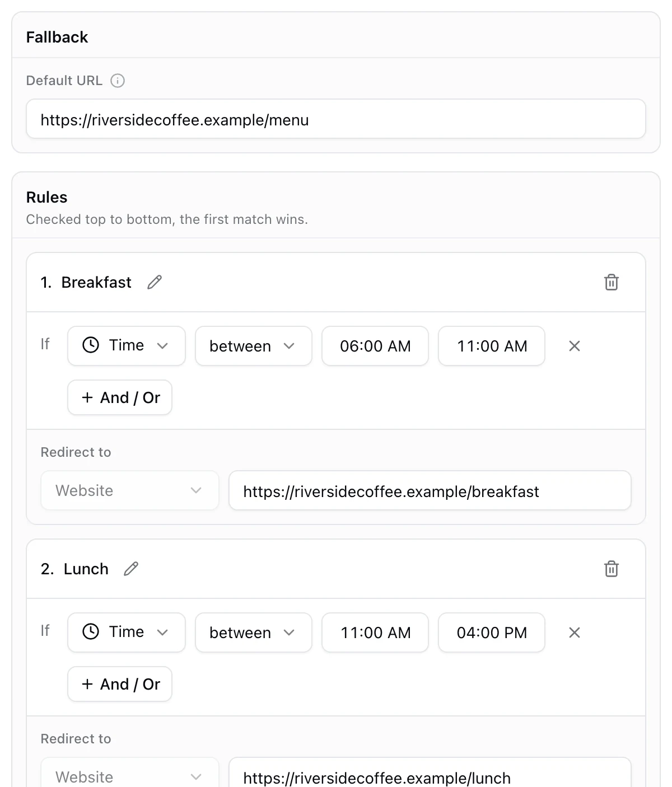The height and width of the screenshot is (787, 672).
Task: Open the Time condition dropdown in Lunch rule
Action: click(127, 633)
